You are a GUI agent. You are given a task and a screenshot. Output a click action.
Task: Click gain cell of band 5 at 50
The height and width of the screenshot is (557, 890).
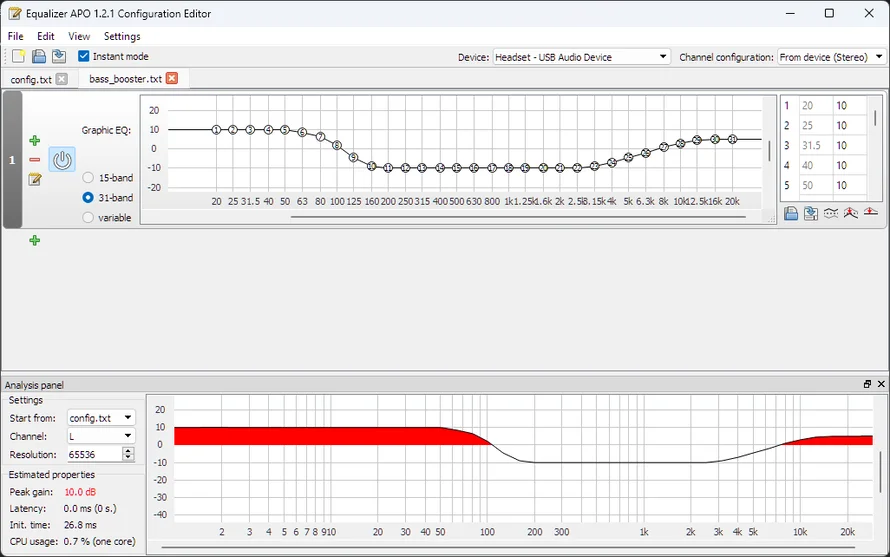tap(849, 185)
